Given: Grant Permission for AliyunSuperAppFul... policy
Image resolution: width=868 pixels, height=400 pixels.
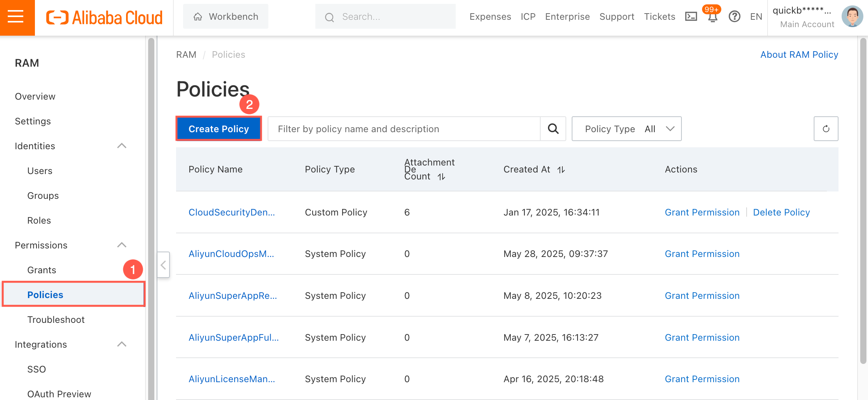Looking at the screenshot, I should tap(702, 338).
